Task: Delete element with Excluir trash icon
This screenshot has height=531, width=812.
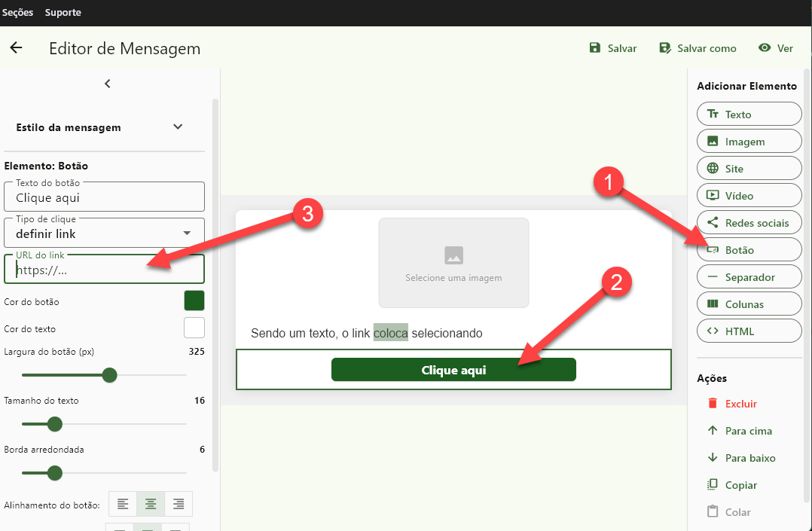Action: pyautogui.click(x=713, y=404)
